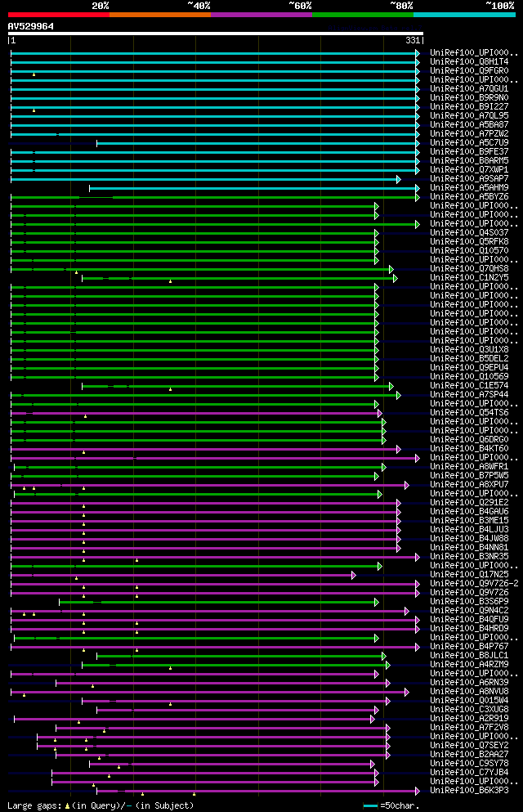Choose the UniRef100_B4GAU6 entry
This screenshot has width=523, height=812.
point(469,511)
